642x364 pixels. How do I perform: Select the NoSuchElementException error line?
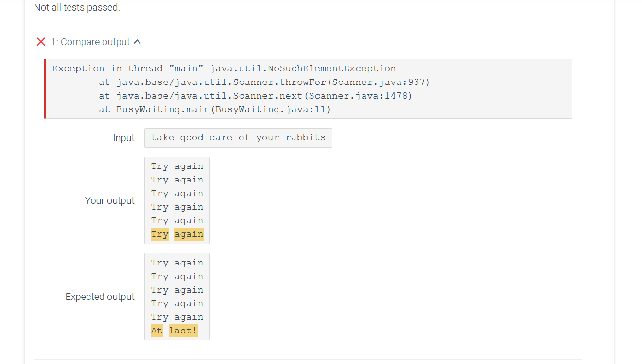224,68
